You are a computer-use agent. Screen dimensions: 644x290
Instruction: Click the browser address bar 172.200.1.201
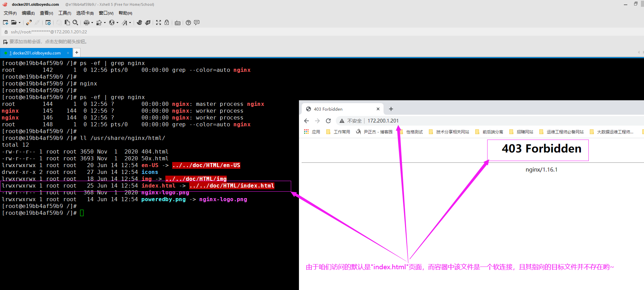click(x=383, y=121)
